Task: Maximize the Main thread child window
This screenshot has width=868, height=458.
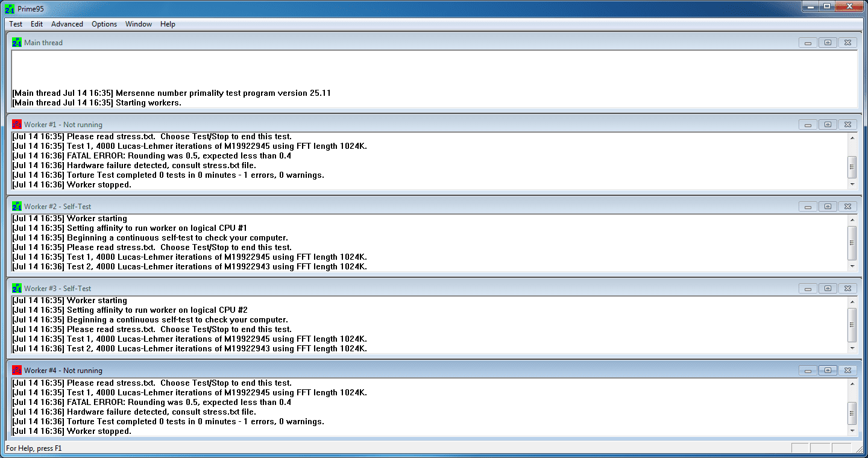Action: point(828,43)
